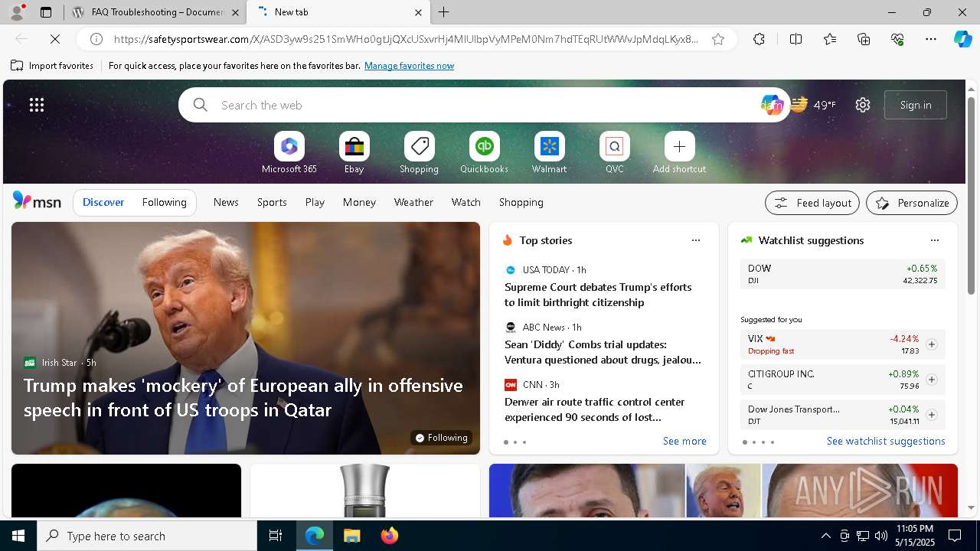Image resolution: width=980 pixels, height=551 pixels.
Task: Open Sean 'Diddy' Combs trial story
Action: 603,352
